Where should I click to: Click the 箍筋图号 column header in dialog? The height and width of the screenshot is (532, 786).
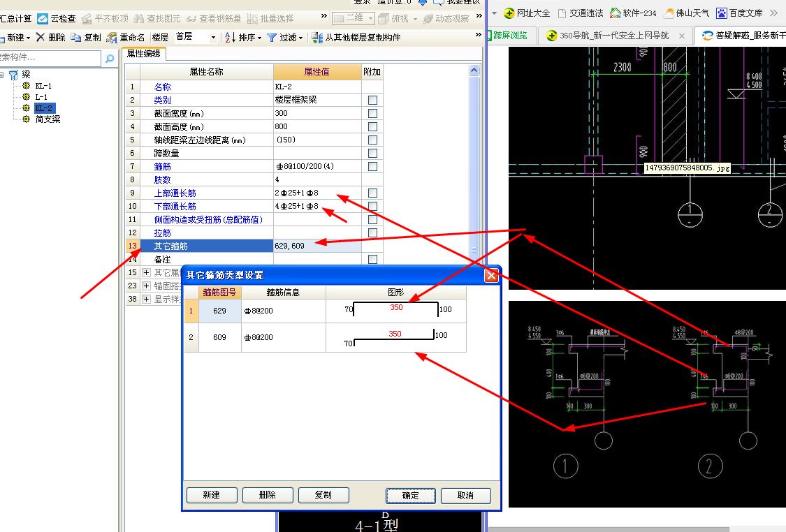[x=219, y=292]
